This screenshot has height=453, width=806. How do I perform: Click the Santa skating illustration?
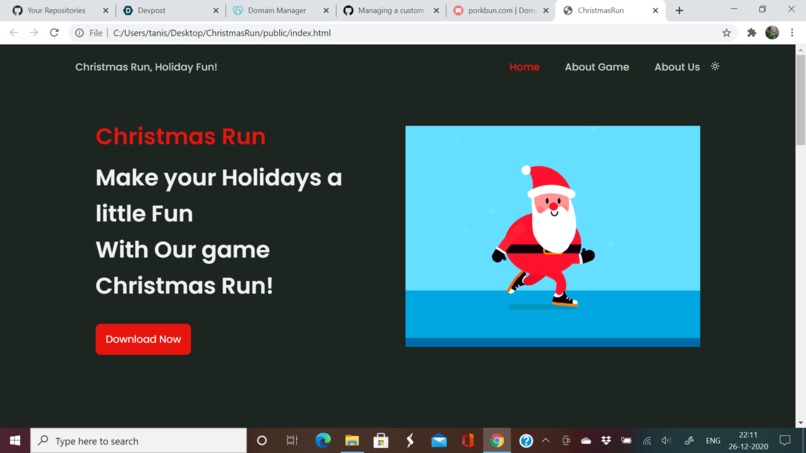(x=553, y=236)
